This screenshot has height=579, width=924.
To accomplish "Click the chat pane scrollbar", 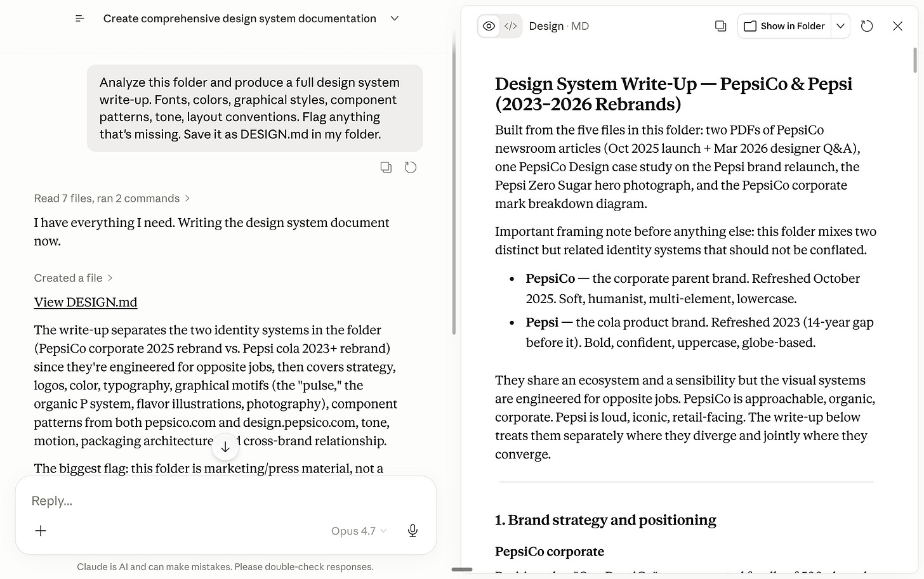I will (x=454, y=184).
